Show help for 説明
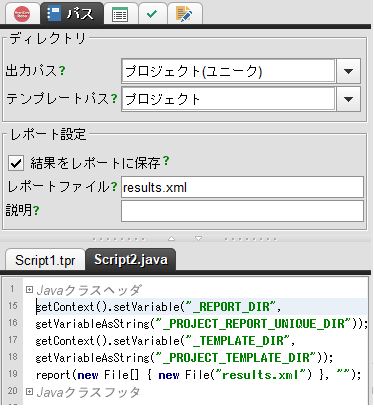 [36, 210]
